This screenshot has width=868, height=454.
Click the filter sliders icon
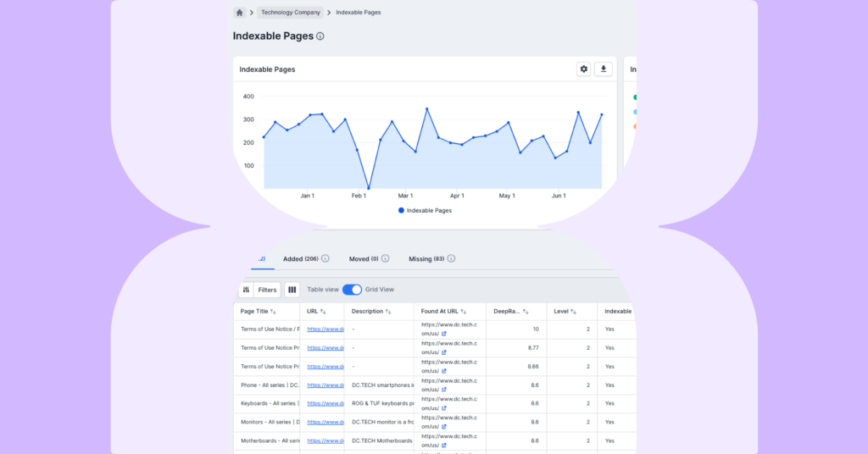[247, 290]
